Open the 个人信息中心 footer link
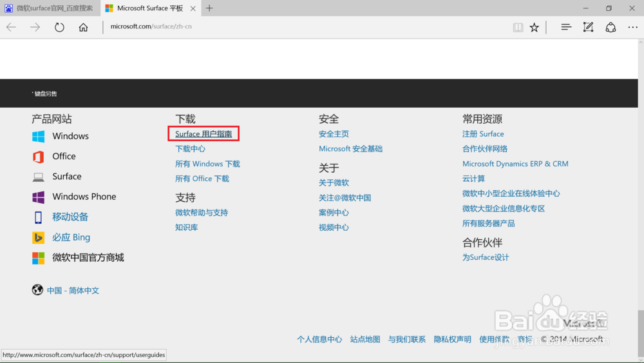644x363 pixels. pos(319,340)
